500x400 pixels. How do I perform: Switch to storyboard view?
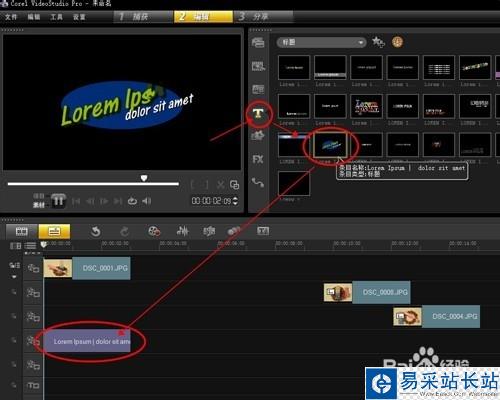tap(22, 231)
